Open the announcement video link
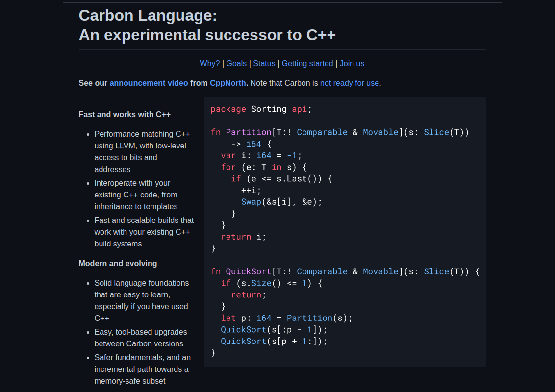The width and height of the screenshot is (555, 392). (x=149, y=83)
